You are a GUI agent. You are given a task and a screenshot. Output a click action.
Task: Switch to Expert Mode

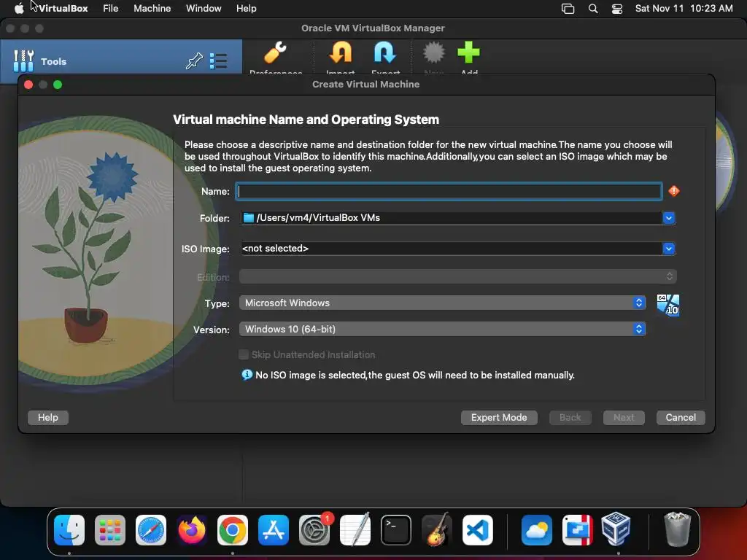point(499,418)
